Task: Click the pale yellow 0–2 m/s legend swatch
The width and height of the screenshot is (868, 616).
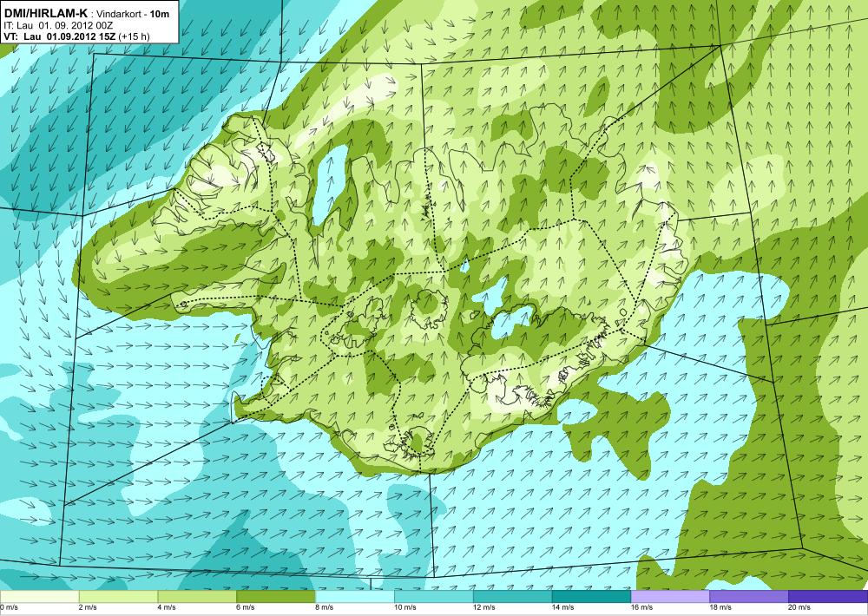Action: (x=39, y=597)
